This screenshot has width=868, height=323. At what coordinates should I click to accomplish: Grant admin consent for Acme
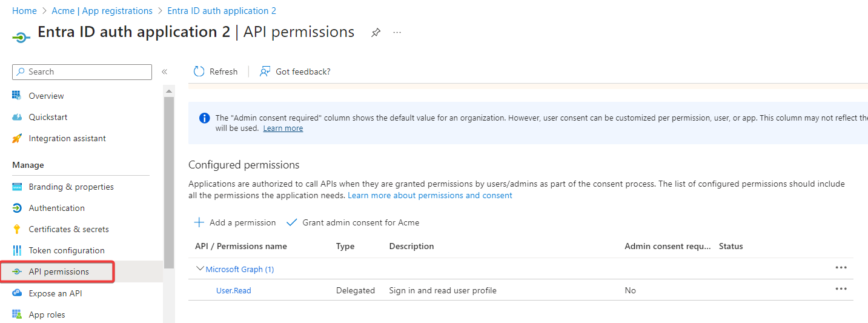click(353, 222)
